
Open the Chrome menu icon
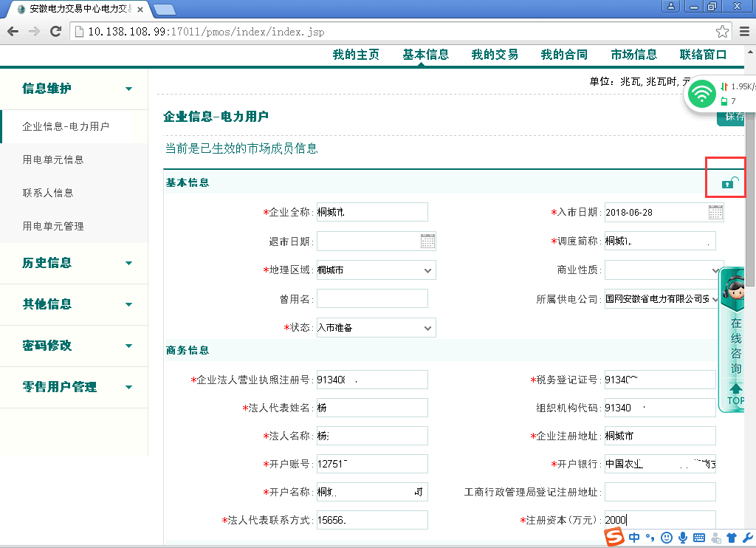(x=744, y=32)
